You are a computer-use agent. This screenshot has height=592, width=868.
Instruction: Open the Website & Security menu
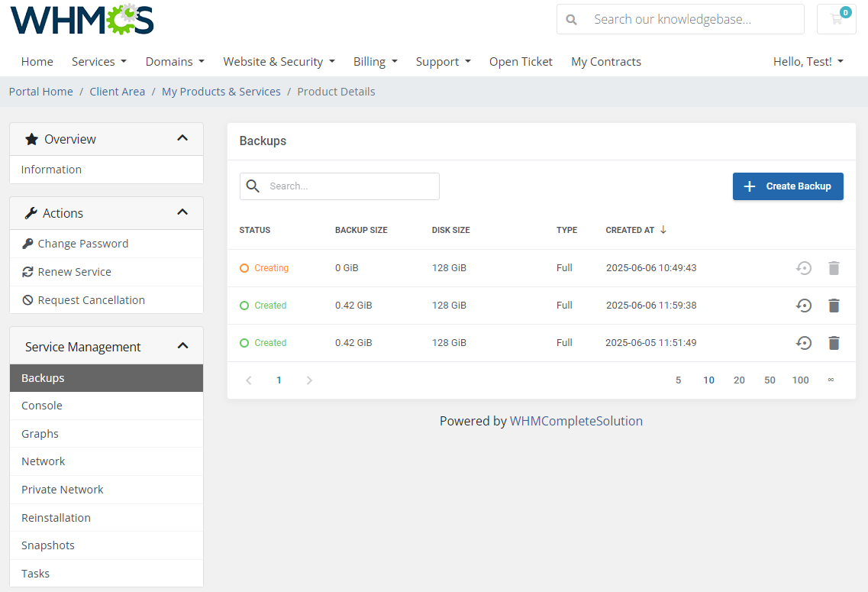point(279,61)
